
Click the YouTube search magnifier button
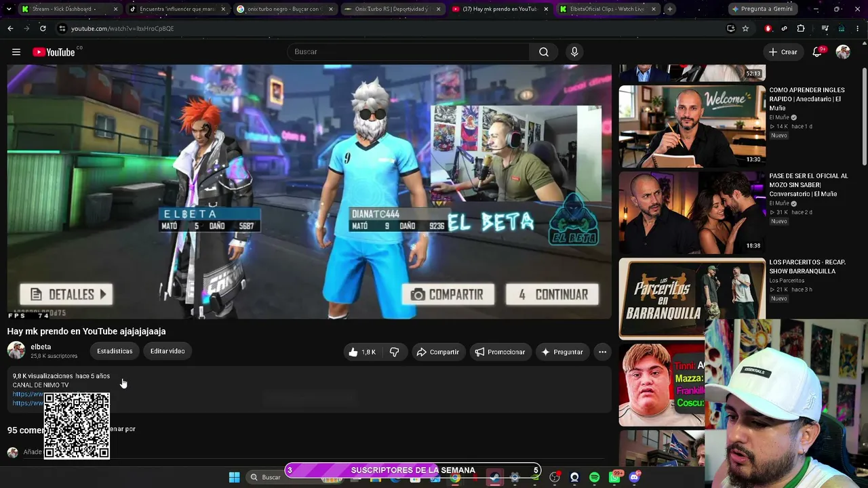544,52
